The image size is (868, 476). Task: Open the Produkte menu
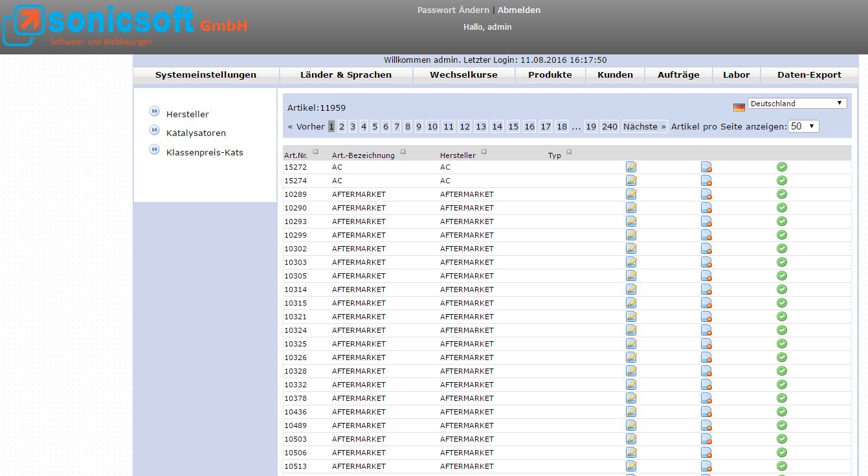pos(550,75)
